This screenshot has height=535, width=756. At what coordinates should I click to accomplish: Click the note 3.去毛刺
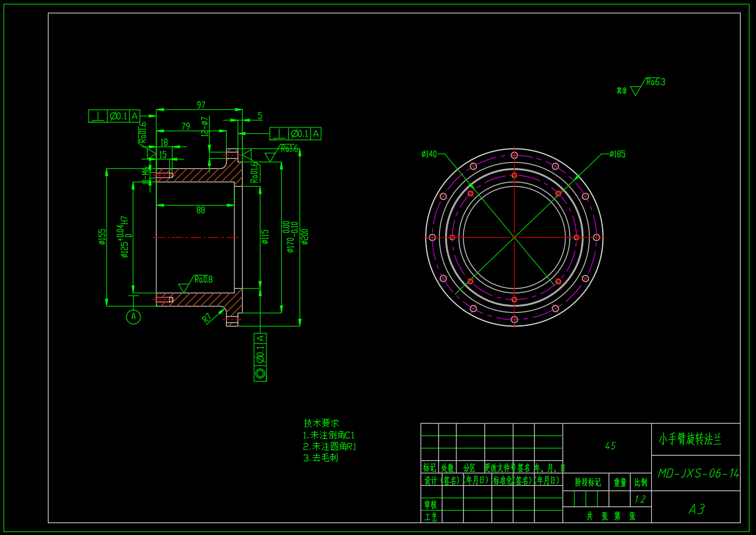(320, 458)
